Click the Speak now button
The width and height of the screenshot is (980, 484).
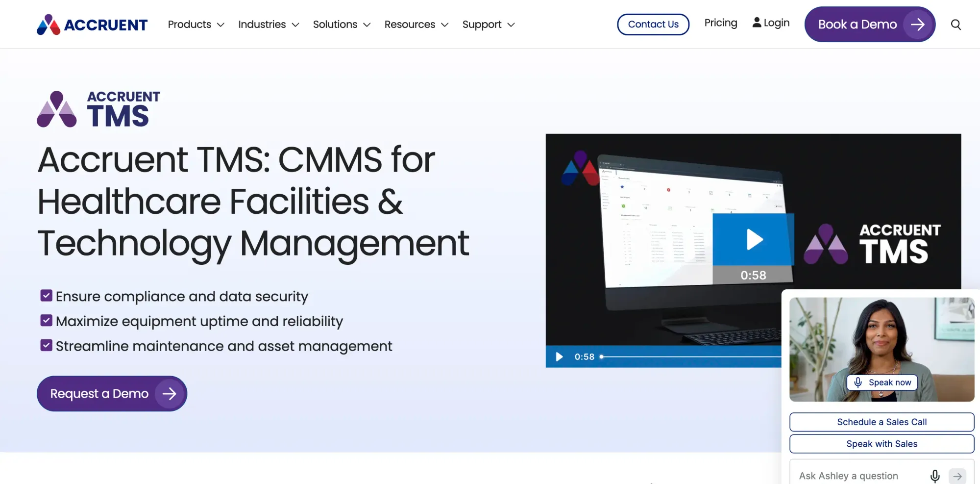882,382
